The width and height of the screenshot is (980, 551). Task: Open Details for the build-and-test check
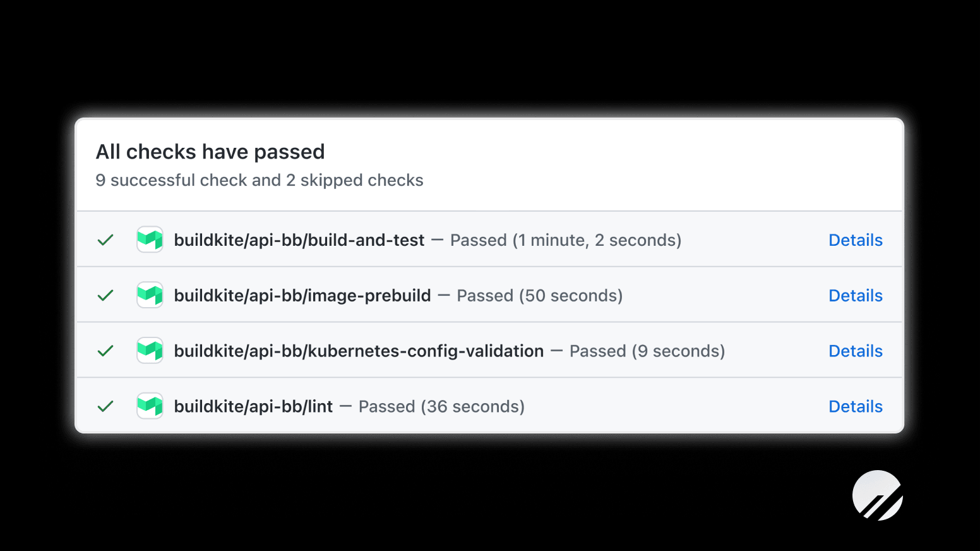pyautogui.click(x=856, y=239)
